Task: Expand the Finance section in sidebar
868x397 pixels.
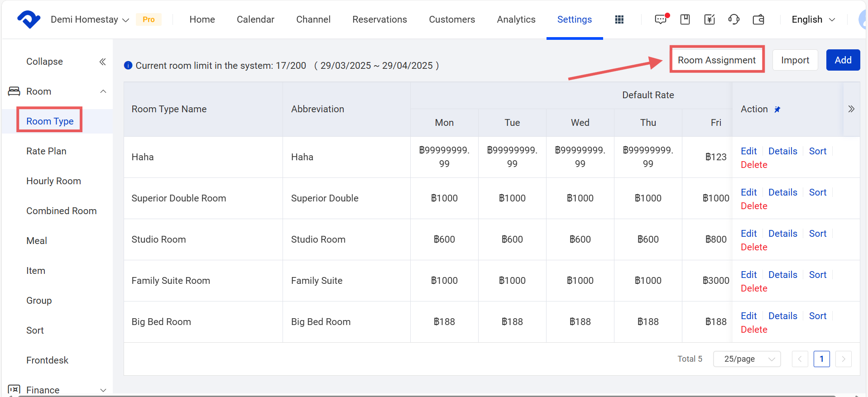Action: 103,390
